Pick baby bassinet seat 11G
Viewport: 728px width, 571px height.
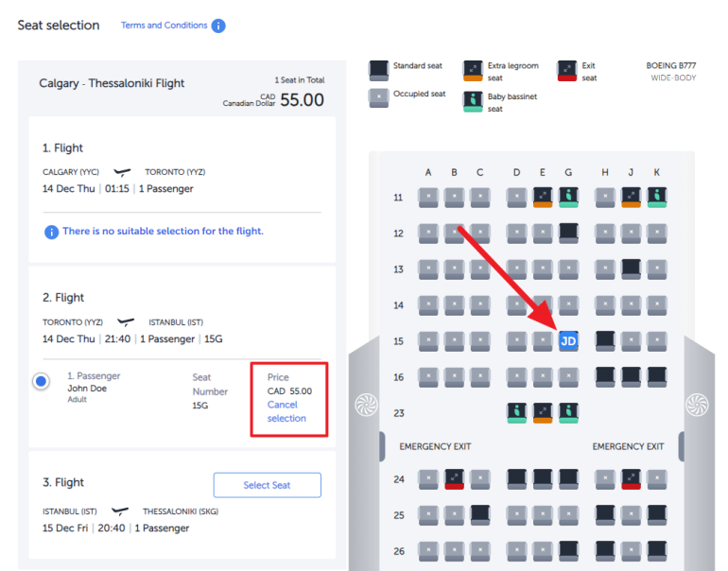click(x=568, y=197)
